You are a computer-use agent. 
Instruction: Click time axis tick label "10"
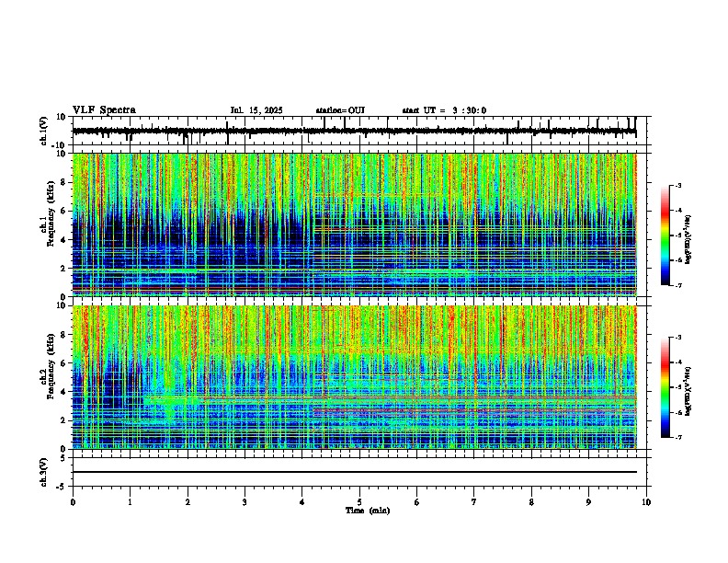tap(646, 502)
